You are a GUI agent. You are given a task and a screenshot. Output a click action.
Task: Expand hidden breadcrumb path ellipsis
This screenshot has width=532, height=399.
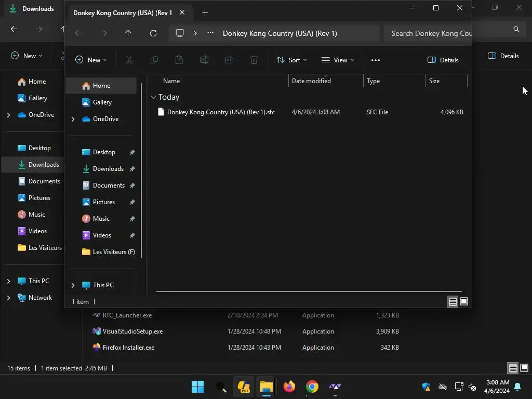(210, 33)
